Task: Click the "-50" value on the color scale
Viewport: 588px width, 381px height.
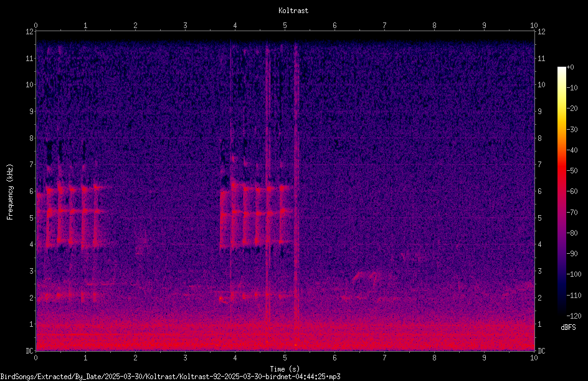Action: (x=572, y=171)
